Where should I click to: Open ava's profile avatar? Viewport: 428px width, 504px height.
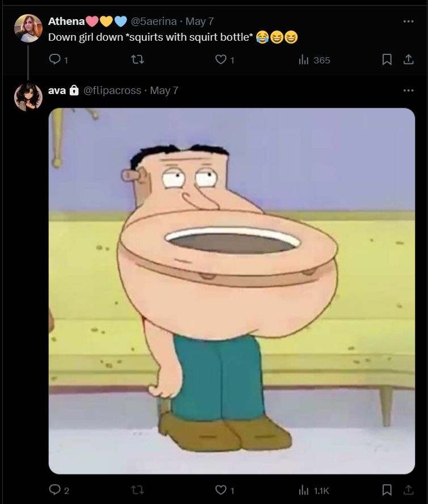point(28,97)
